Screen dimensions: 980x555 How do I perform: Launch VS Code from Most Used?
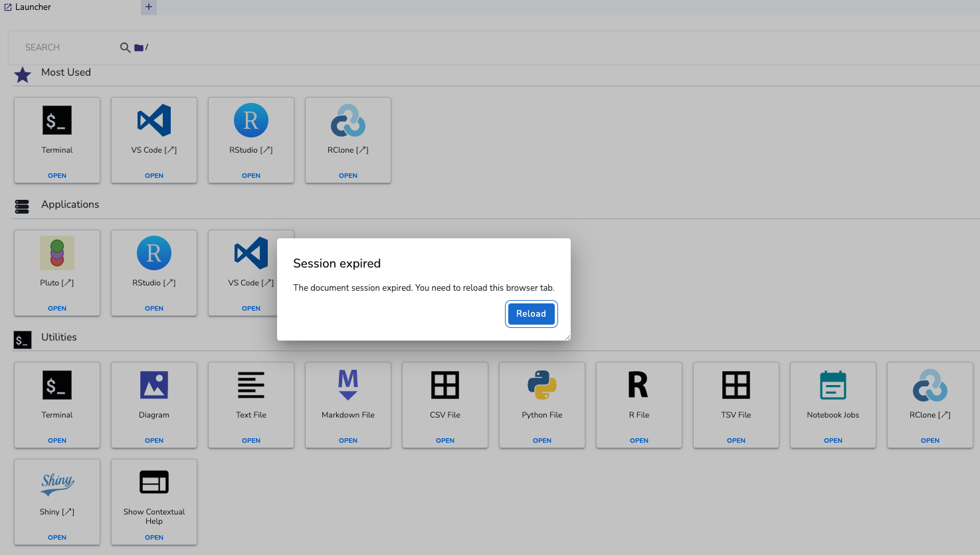click(x=153, y=120)
